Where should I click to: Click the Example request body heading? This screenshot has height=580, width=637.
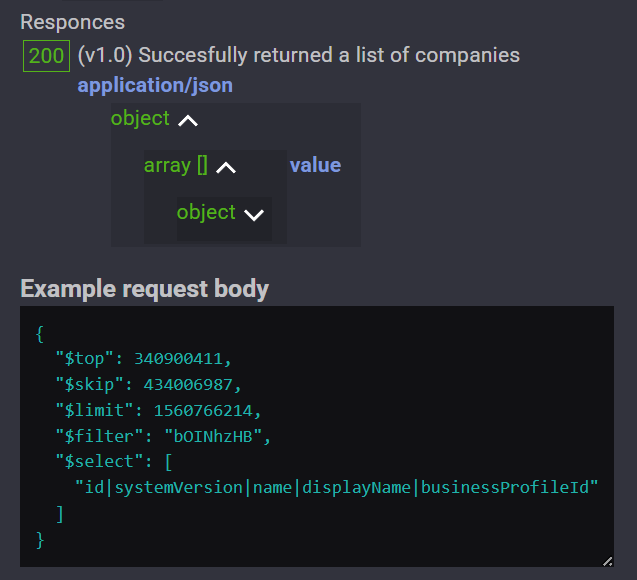pyautogui.click(x=145, y=289)
